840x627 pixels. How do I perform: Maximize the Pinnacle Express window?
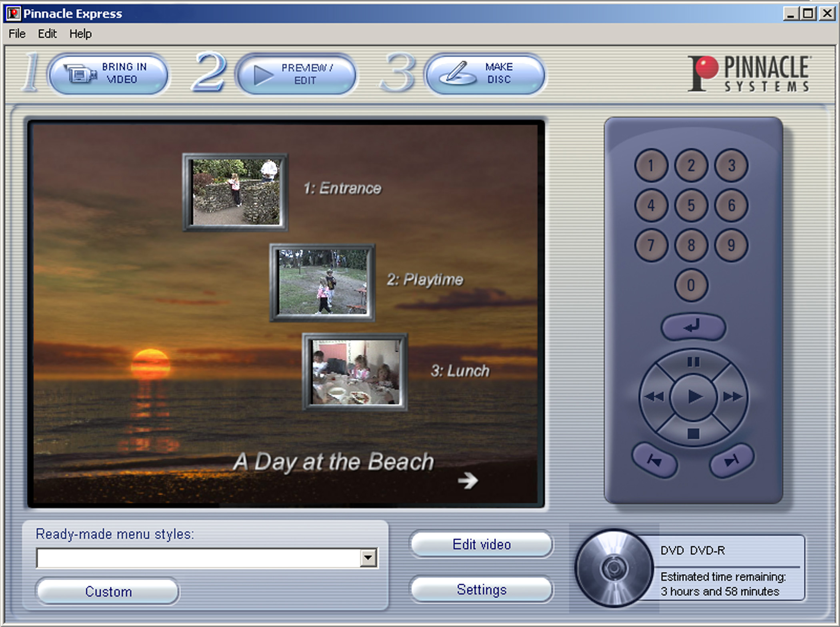click(x=808, y=14)
